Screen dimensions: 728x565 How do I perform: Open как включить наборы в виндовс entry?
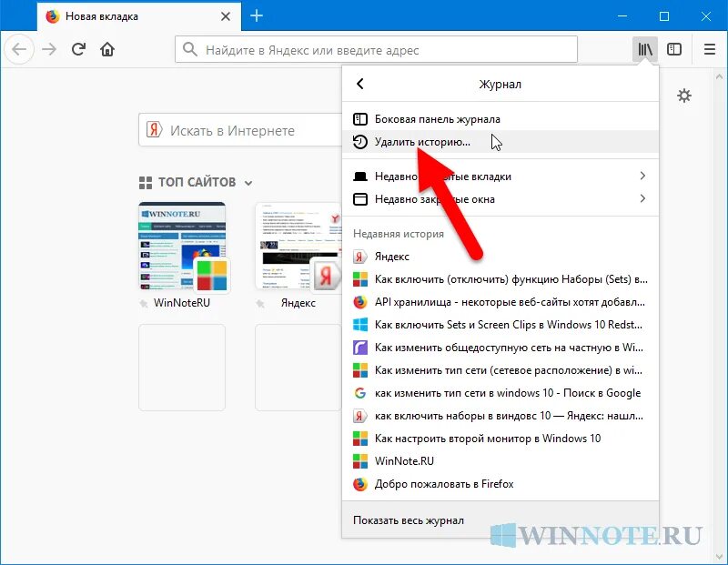[500, 416]
